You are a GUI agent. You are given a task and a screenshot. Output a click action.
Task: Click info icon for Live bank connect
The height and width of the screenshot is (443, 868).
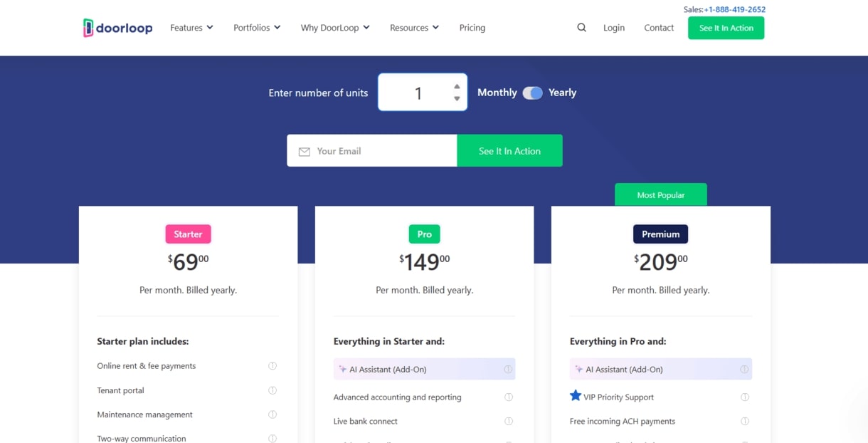click(508, 422)
